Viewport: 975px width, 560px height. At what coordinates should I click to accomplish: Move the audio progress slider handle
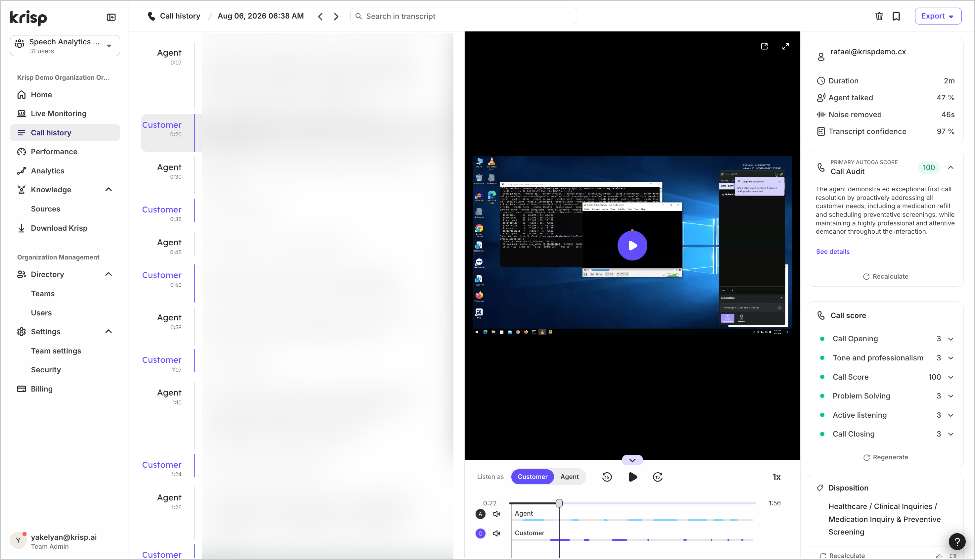point(559,503)
